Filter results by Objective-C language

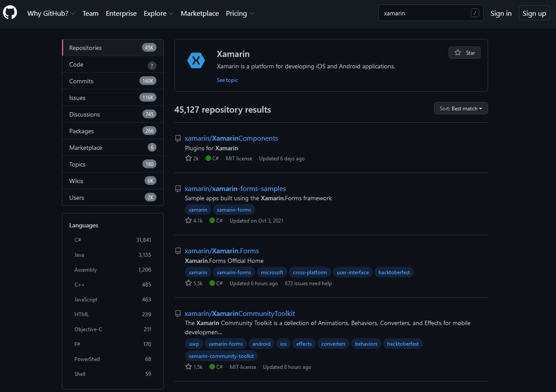pos(113,329)
